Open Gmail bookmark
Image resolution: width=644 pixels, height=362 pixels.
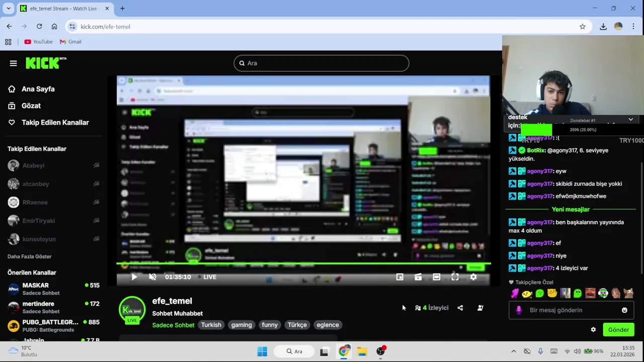[70, 42]
